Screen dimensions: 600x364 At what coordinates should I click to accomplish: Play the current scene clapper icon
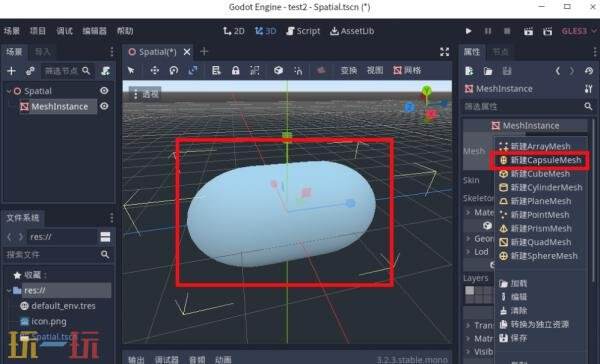[x=528, y=31]
